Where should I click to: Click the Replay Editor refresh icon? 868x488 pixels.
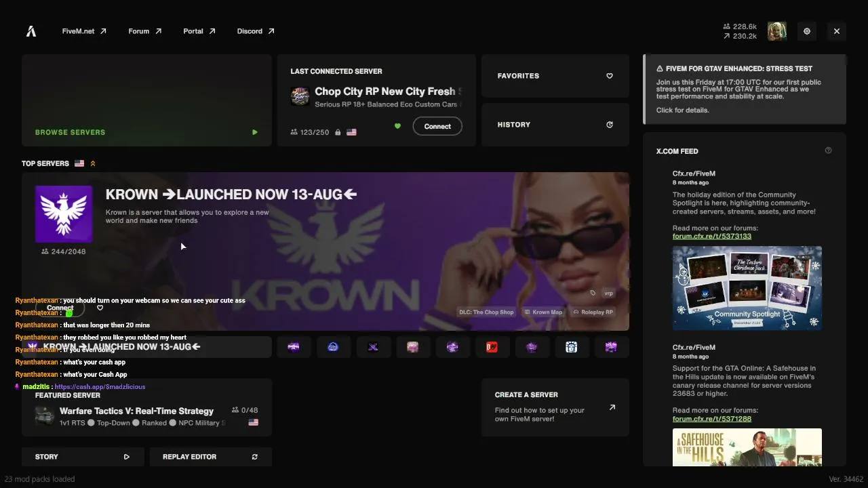pos(255,457)
